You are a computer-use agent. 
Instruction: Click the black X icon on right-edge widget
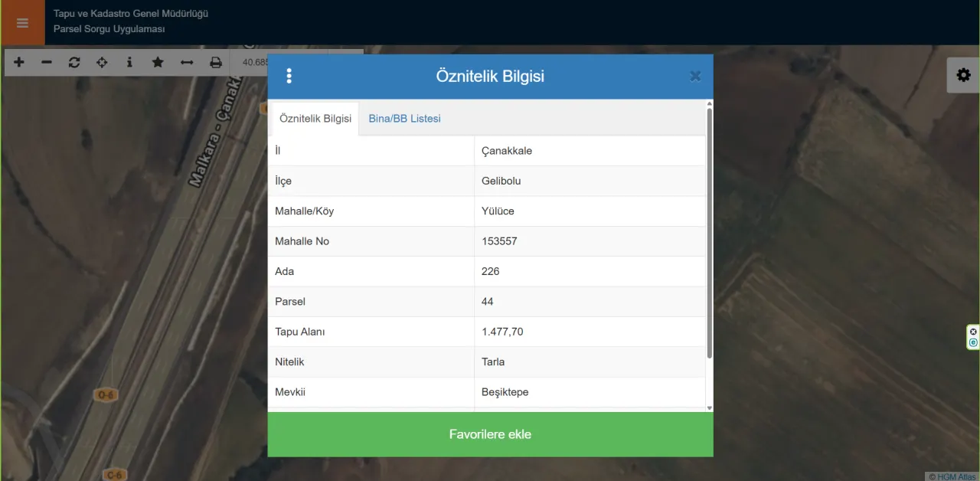coord(973,332)
